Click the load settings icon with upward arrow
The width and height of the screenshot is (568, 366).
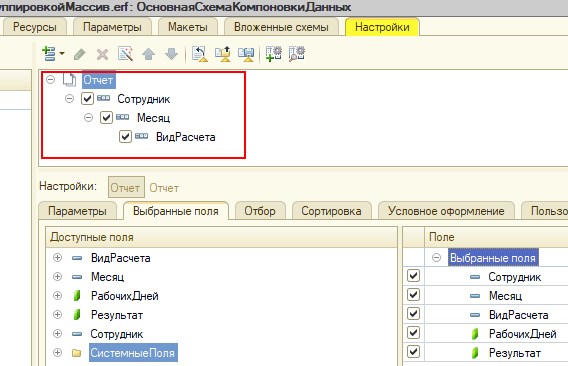(x=223, y=54)
